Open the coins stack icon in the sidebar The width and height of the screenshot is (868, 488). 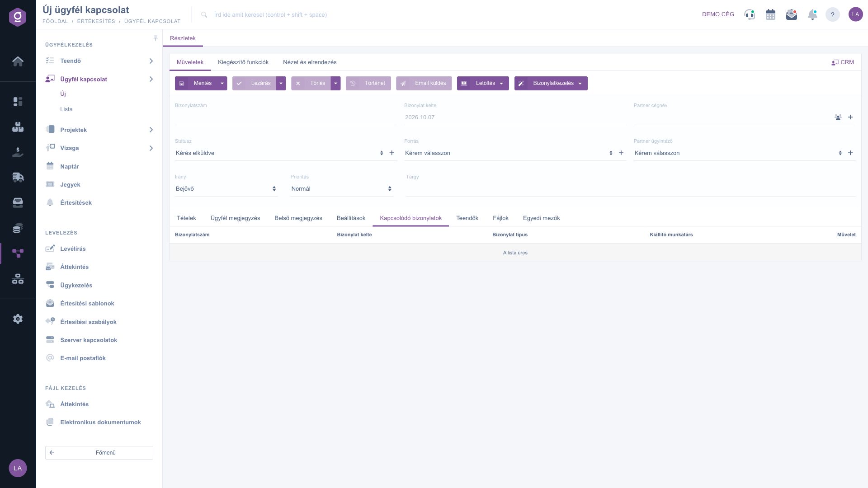(18, 228)
